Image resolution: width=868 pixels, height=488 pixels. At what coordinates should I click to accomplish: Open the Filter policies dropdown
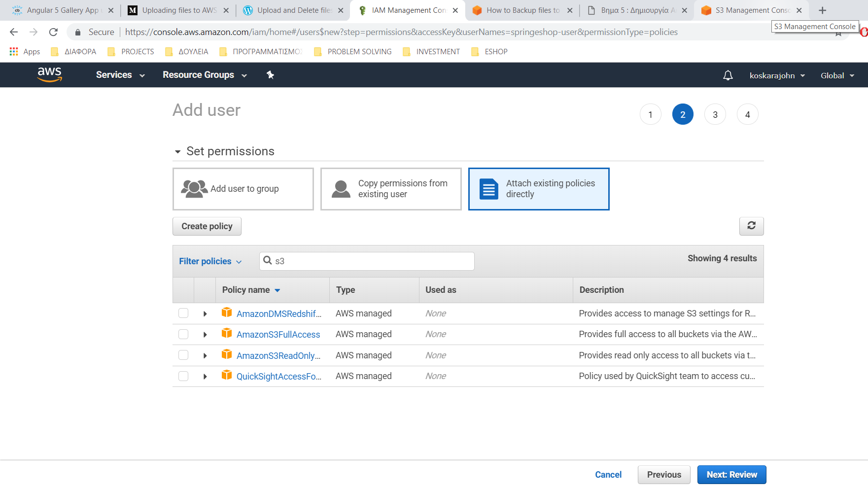[210, 261]
